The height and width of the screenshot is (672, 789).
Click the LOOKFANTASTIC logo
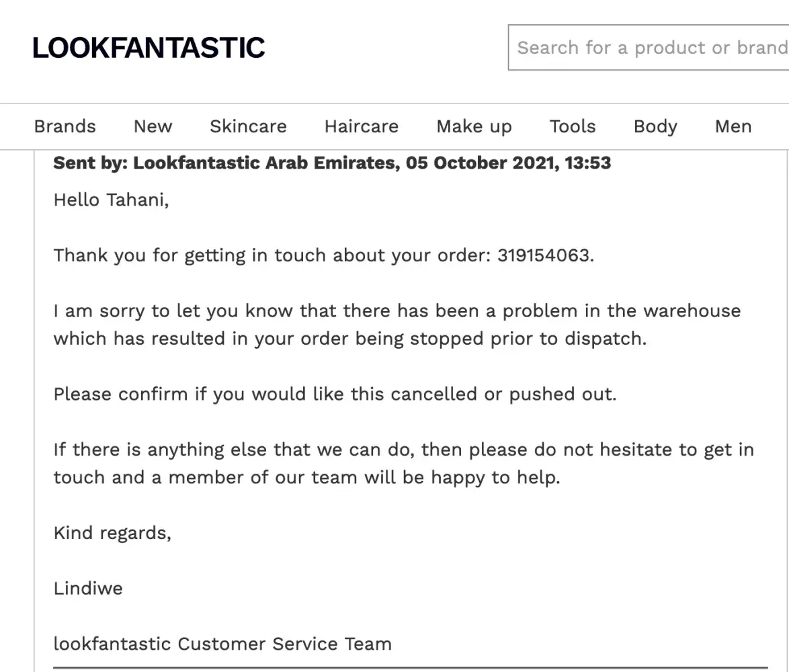[149, 48]
